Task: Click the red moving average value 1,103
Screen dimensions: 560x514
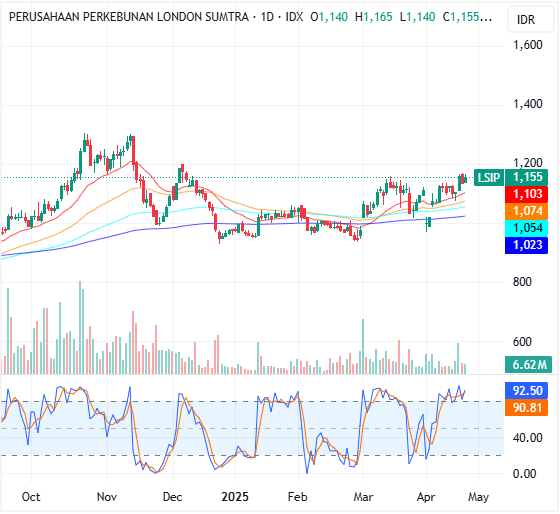Action: pyautogui.click(x=526, y=194)
